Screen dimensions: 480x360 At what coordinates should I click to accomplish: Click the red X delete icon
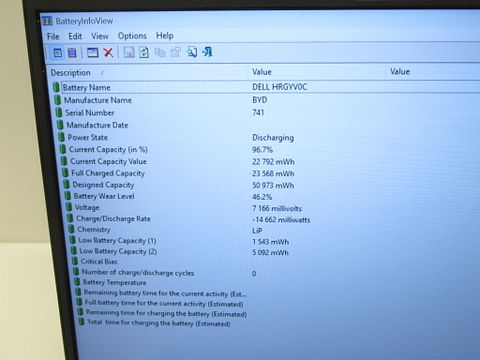(x=108, y=52)
